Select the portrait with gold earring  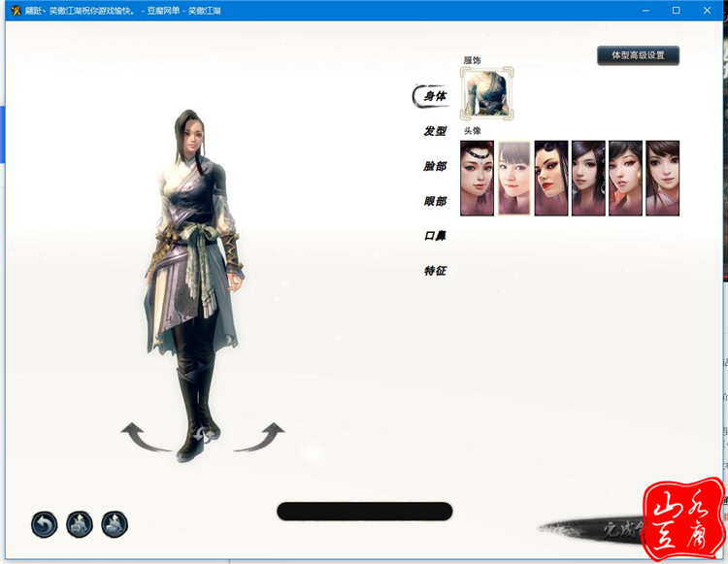[625, 179]
